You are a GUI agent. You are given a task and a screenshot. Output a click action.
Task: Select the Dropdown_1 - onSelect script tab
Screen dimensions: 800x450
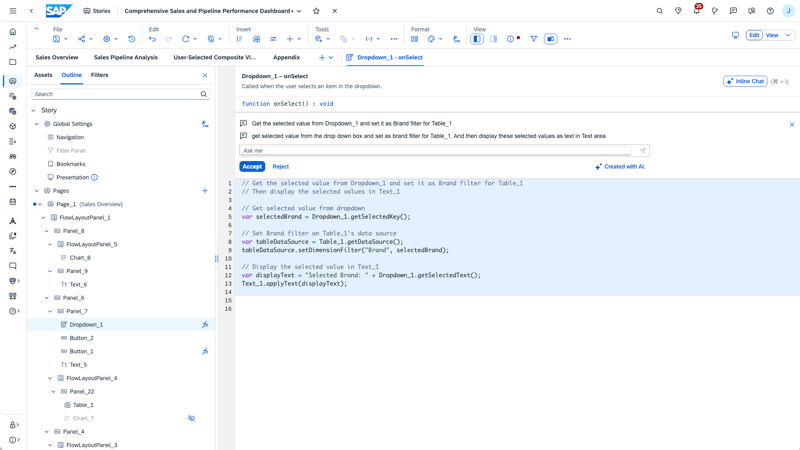coord(385,57)
